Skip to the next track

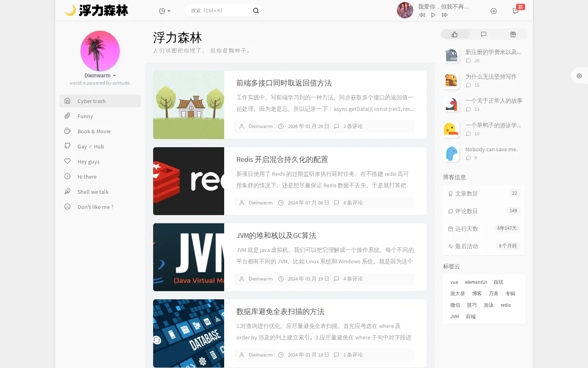coord(445,15)
